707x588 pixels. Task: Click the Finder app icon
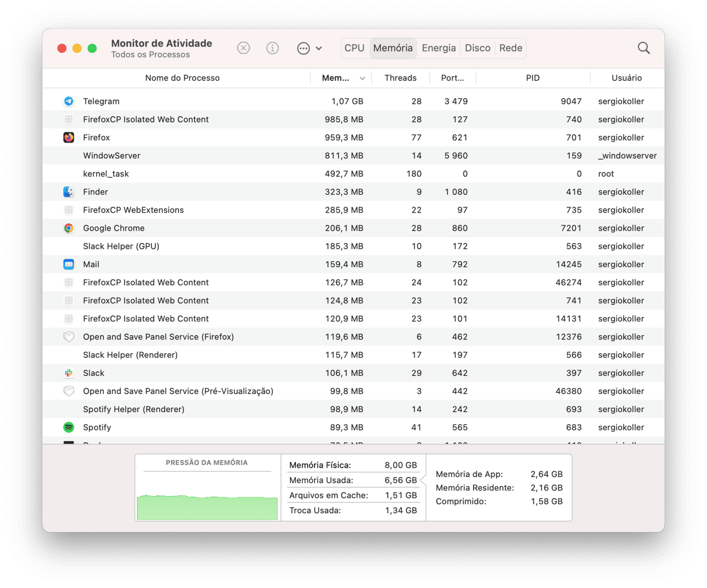pyautogui.click(x=69, y=192)
